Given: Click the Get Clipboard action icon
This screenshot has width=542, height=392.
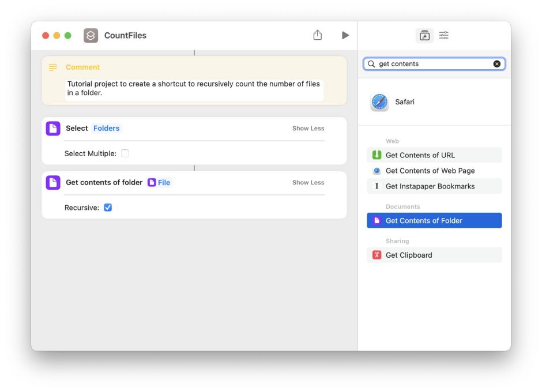Looking at the screenshot, I should tap(378, 254).
